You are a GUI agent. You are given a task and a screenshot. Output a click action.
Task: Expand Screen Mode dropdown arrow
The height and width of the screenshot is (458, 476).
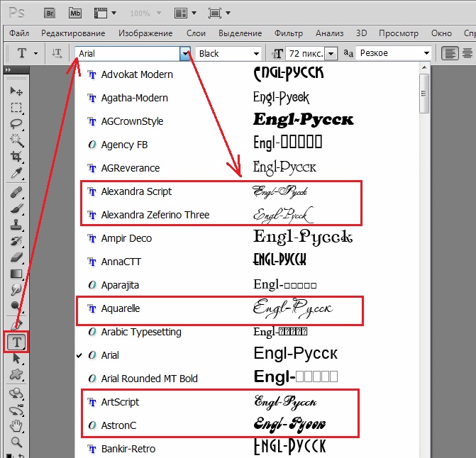228,13
